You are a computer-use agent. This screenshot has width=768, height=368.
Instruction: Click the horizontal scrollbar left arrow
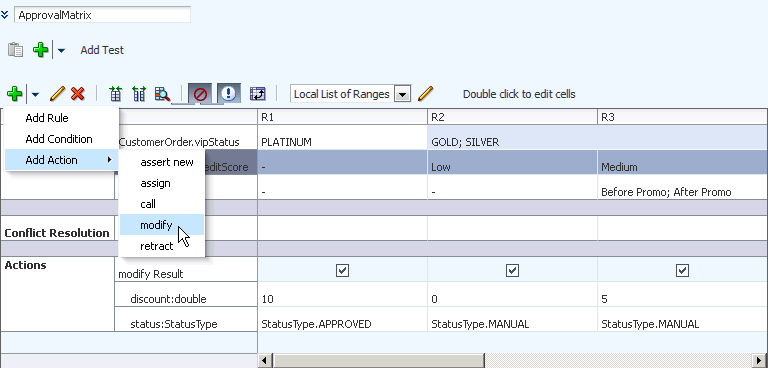[264, 360]
